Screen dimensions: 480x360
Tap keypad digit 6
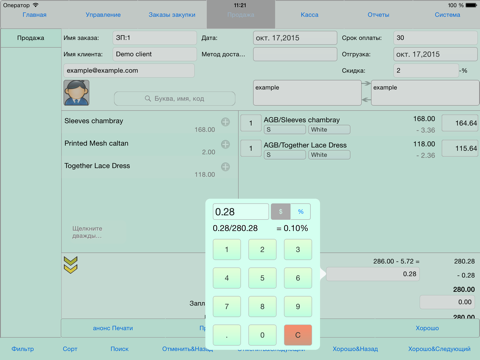pos(298,278)
